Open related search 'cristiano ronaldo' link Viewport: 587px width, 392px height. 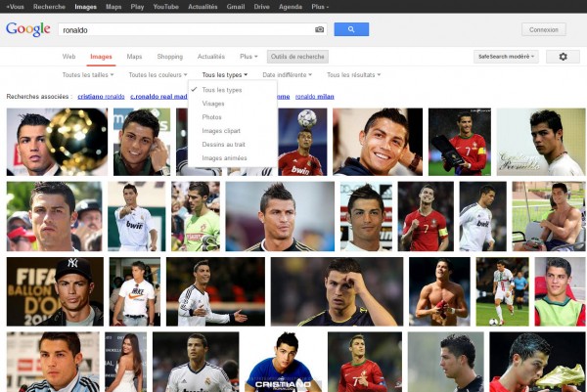[101, 96]
